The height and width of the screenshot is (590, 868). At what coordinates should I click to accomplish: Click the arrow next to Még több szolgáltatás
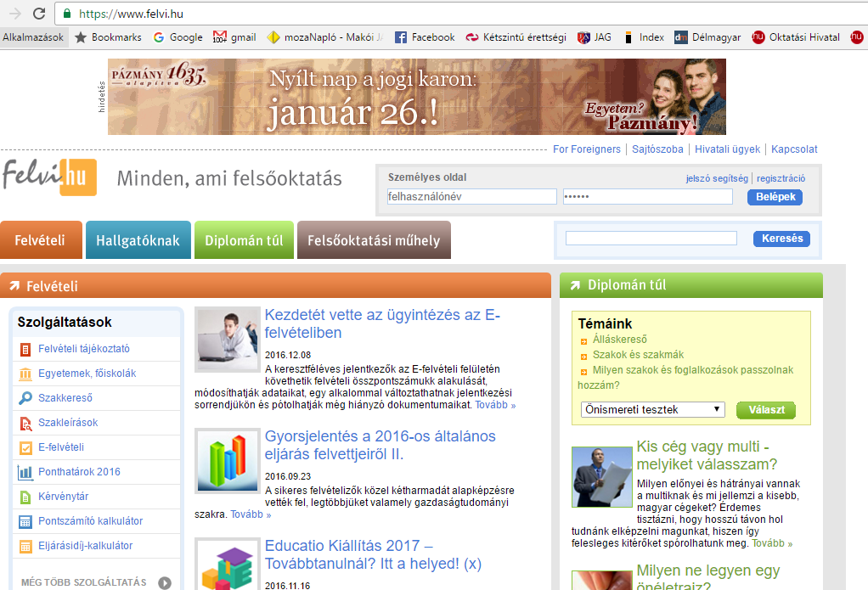[x=165, y=583]
